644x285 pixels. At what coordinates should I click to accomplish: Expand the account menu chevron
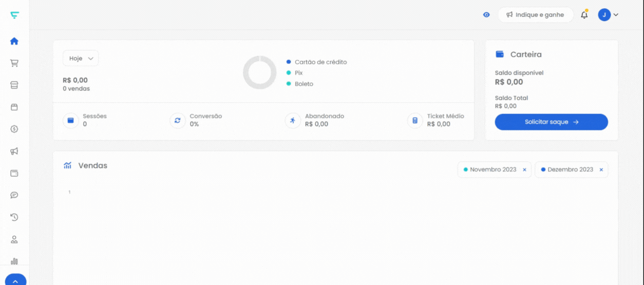coord(616,15)
